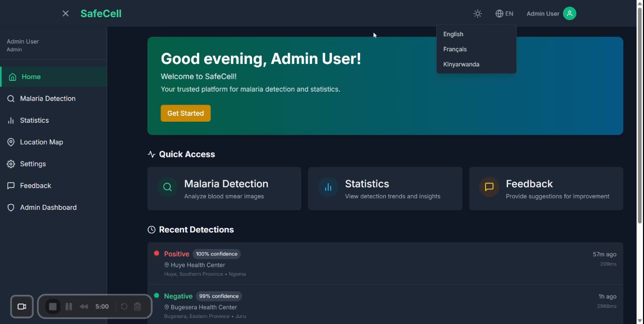Click the recorder rewind button

tap(84, 306)
